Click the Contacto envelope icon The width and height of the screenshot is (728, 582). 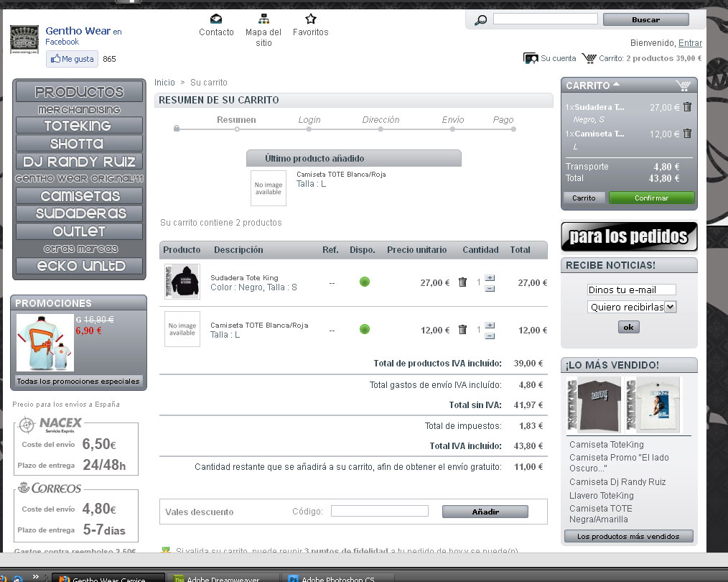(216, 19)
